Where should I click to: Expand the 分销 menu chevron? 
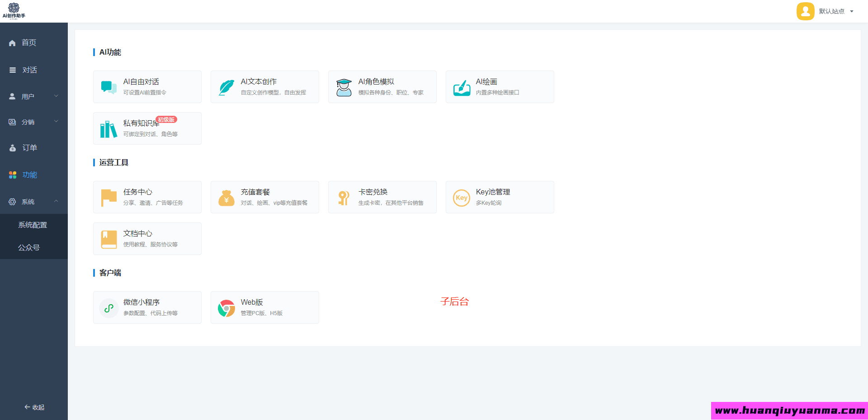pos(57,121)
